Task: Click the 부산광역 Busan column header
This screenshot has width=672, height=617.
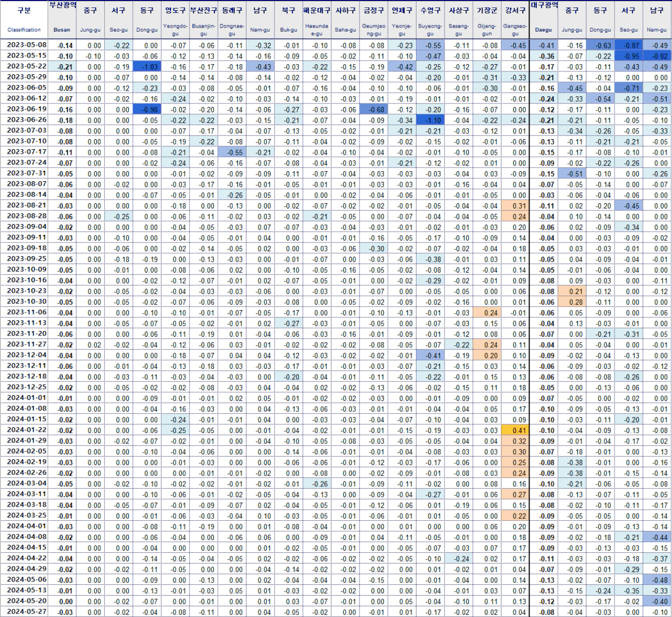Action: [62, 20]
